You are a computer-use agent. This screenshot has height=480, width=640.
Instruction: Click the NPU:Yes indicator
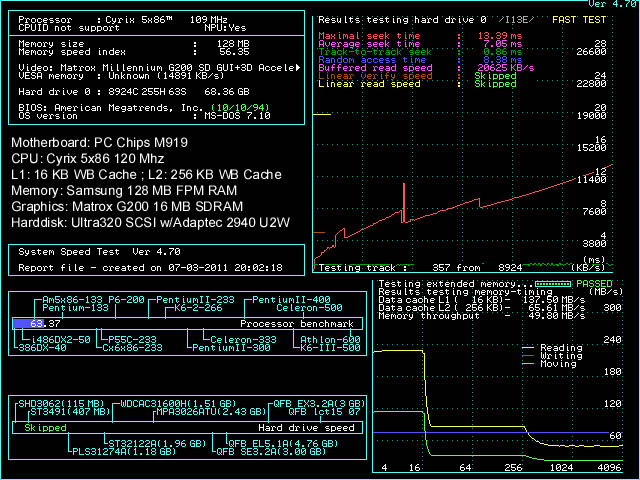point(225,28)
